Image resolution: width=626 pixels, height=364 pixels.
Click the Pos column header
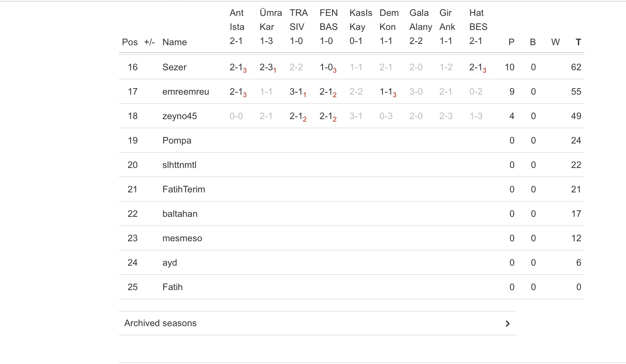[x=130, y=42]
